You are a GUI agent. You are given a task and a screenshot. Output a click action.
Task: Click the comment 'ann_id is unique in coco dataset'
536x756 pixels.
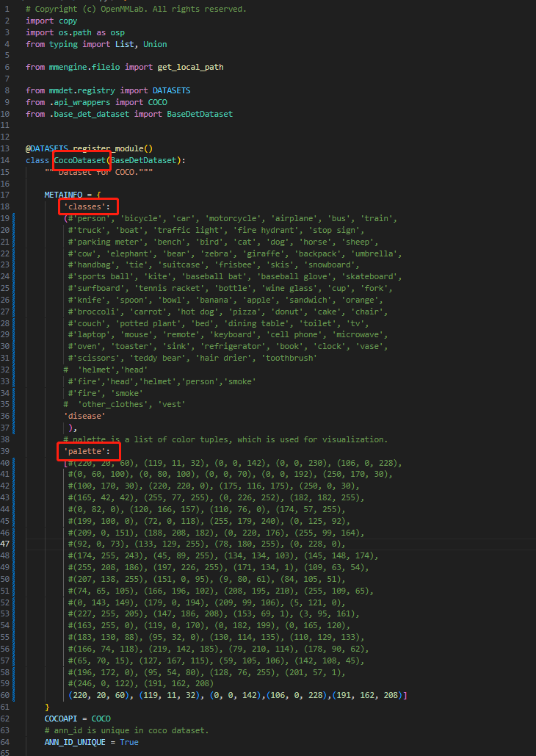tap(127, 730)
